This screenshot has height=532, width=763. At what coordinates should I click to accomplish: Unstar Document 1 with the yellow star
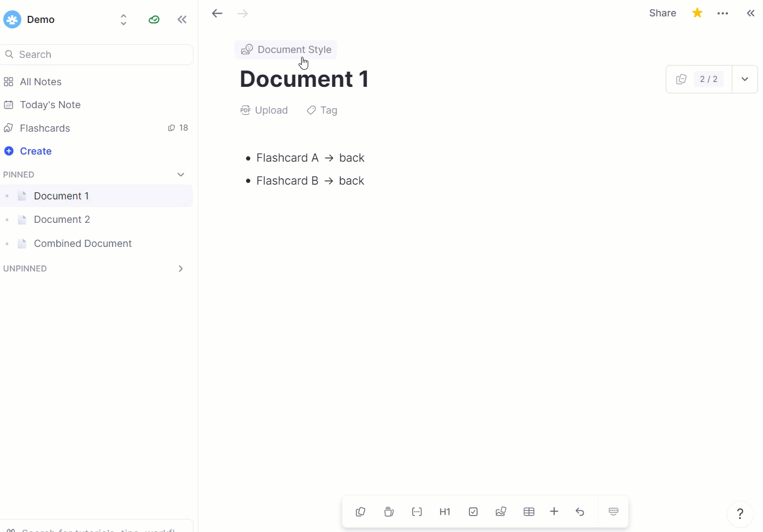tap(697, 13)
